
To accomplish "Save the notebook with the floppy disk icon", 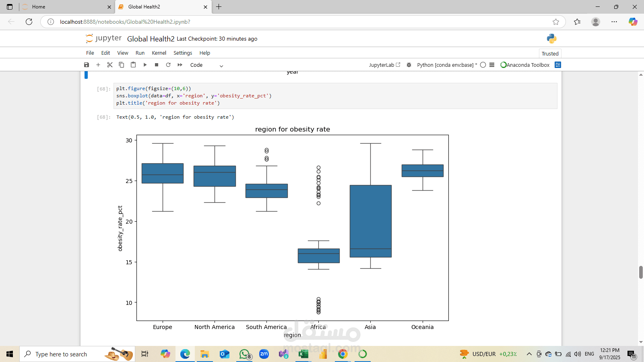I will 86,65.
